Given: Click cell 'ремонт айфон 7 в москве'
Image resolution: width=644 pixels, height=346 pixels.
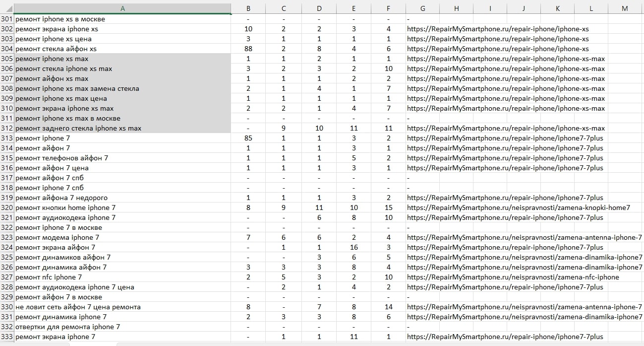Looking at the screenshot, I should click(x=123, y=297).
